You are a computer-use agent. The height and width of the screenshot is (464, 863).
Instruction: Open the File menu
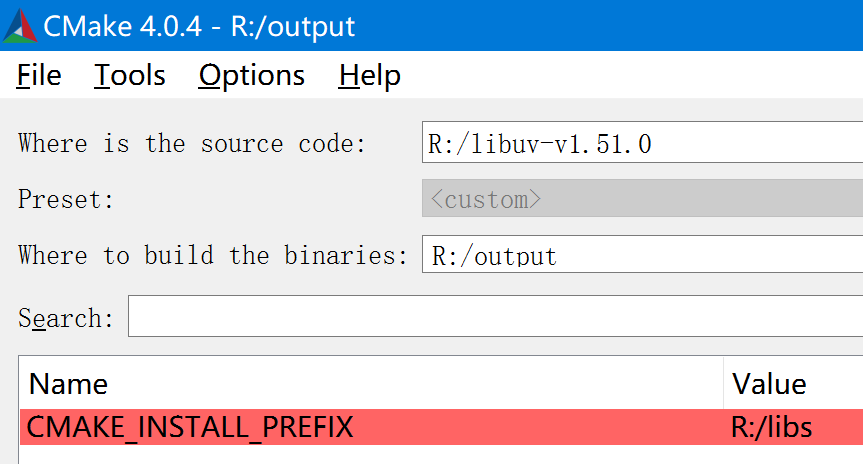pos(39,76)
